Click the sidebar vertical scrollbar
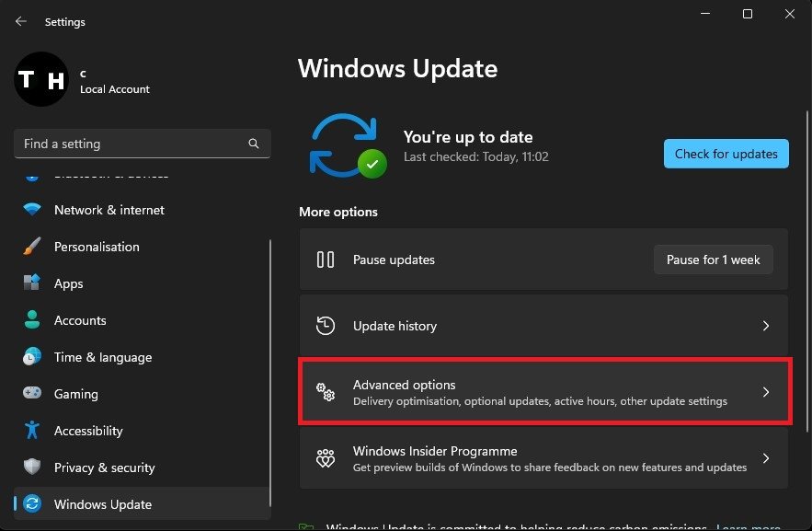 [270, 368]
